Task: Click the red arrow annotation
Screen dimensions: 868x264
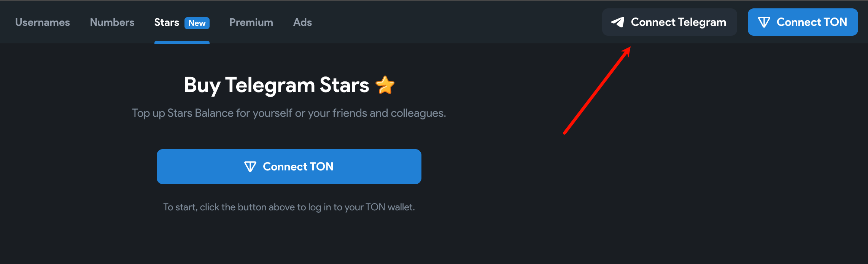Action: [596, 91]
